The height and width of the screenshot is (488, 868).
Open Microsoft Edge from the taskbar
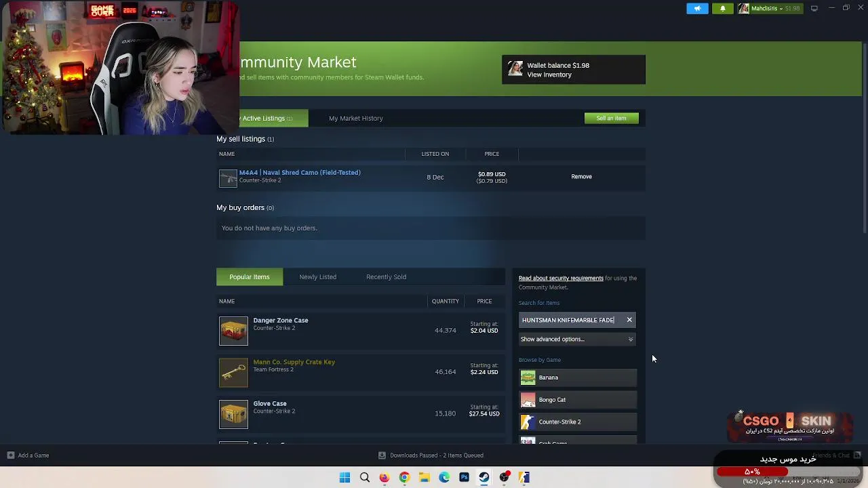coord(444,477)
